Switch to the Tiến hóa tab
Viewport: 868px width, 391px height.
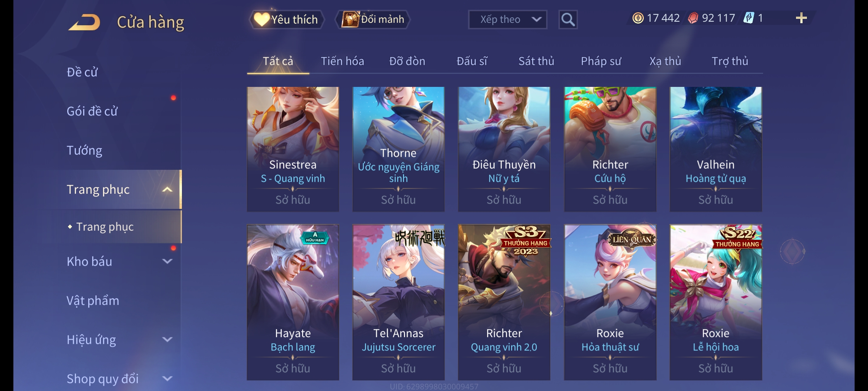coord(342,61)
